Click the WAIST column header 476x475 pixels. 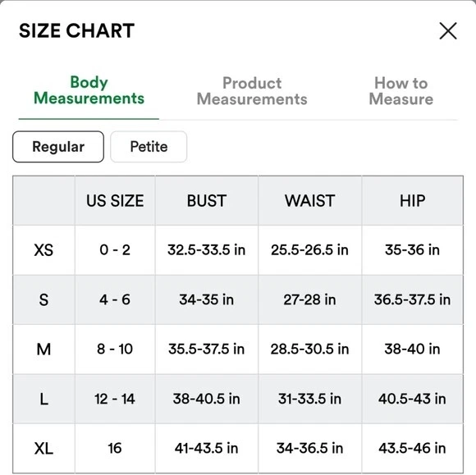tap(310, 201)
